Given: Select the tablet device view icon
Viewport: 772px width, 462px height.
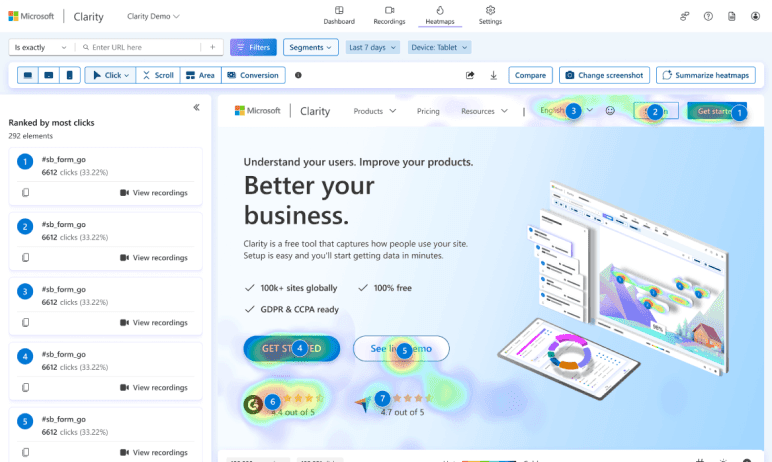Looking at the screenshot, I should pyautogui.click(x=48, y=75).
